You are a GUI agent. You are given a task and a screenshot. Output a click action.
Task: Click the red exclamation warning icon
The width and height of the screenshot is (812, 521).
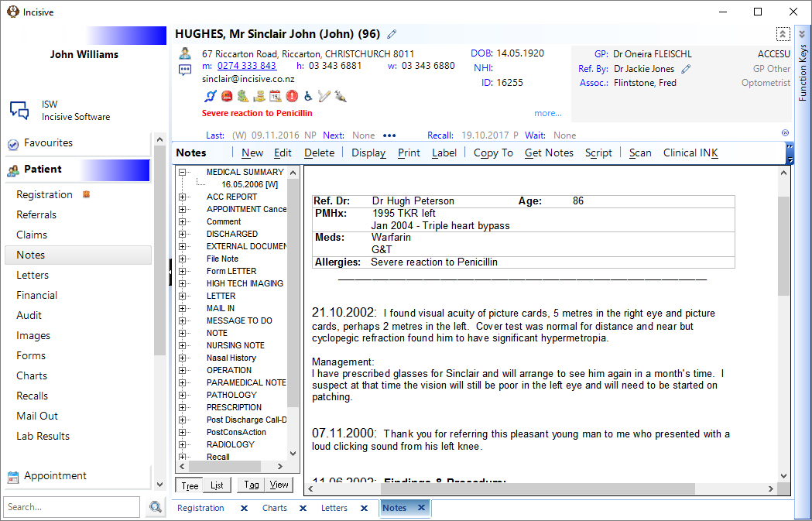click(292, 96)
